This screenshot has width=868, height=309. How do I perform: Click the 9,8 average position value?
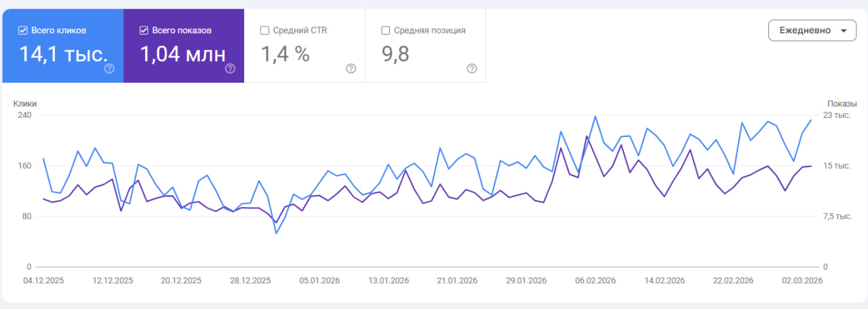[x=395, y=55]
